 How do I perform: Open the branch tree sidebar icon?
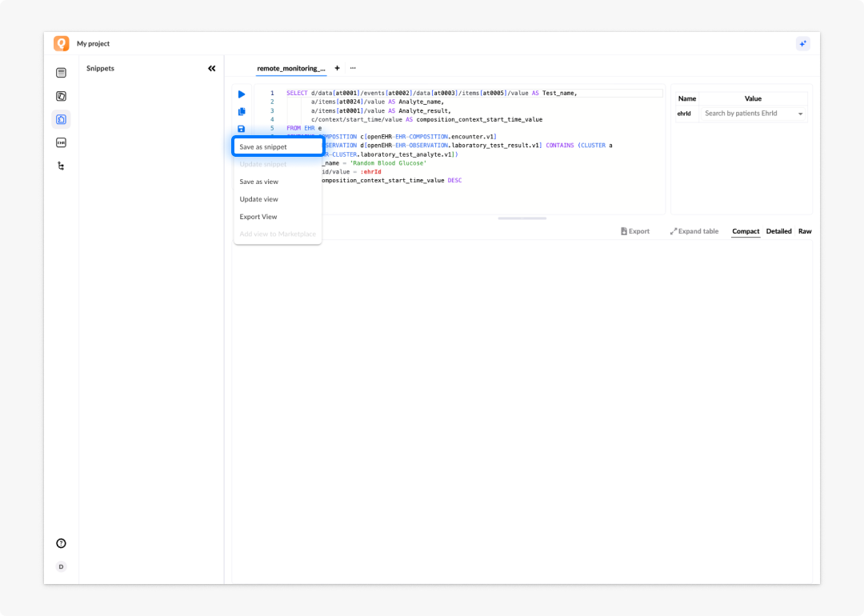(x=61, y=166)
